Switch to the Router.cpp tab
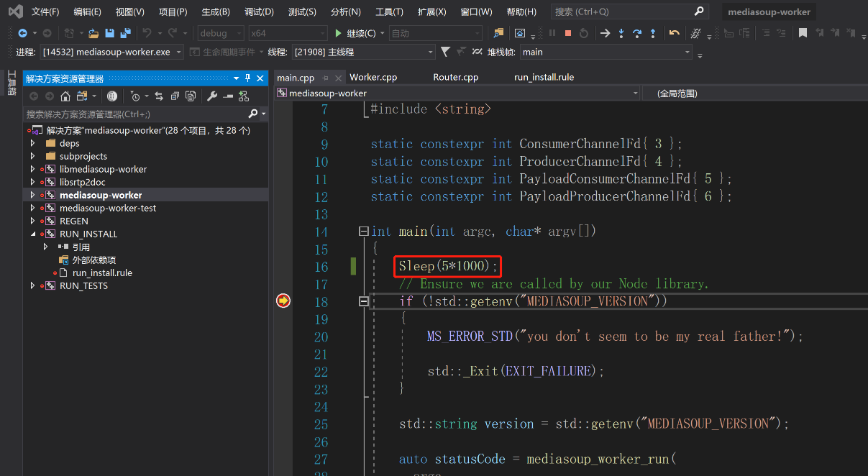This screenshot has width=868, height=476. pos(456,77)
